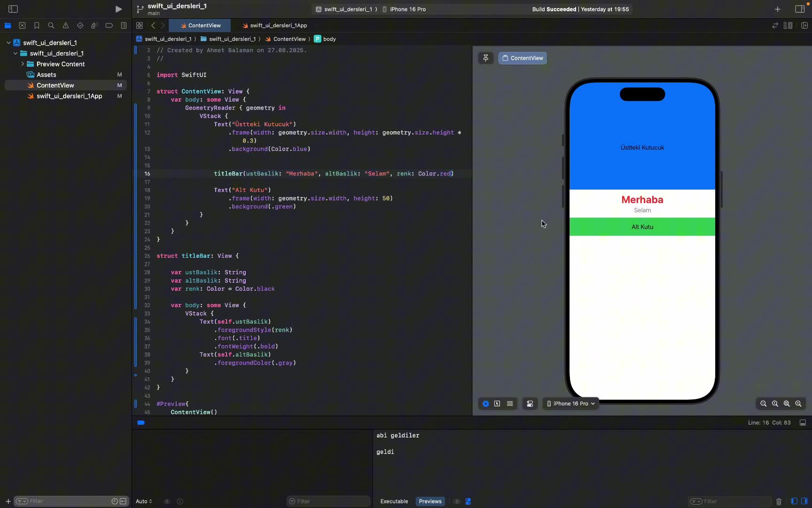Add an editor on the right

[x=804, y=25]
